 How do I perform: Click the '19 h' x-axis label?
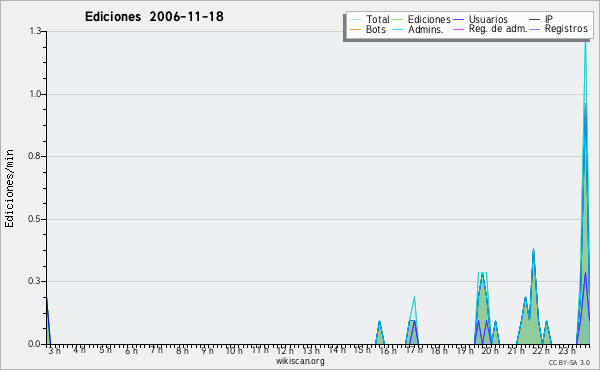pyautogui.click(x=465, y=351)
